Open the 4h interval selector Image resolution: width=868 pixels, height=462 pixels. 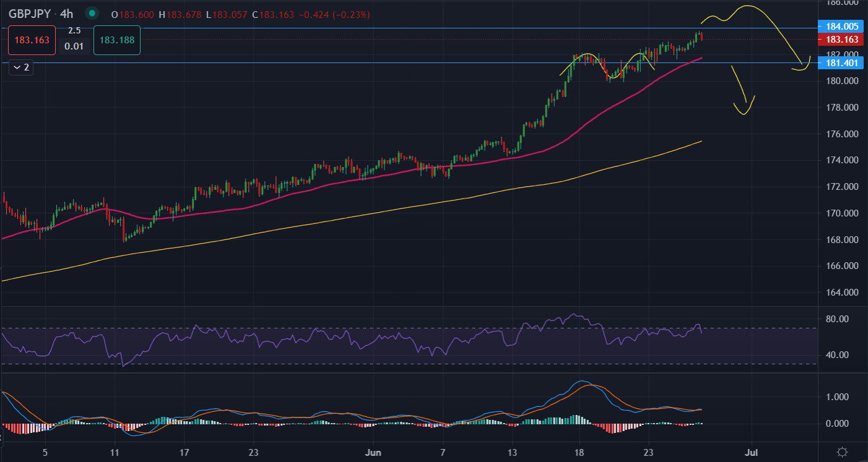click(66, 13)
